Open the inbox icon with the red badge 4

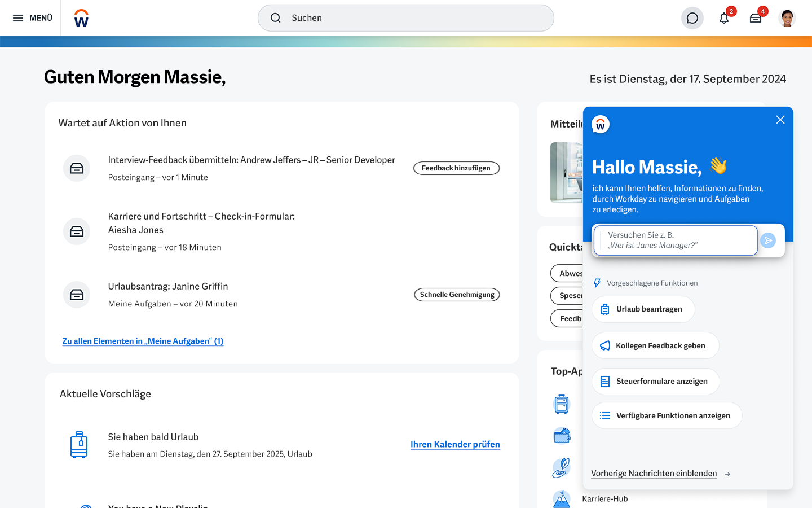(756, 18)
